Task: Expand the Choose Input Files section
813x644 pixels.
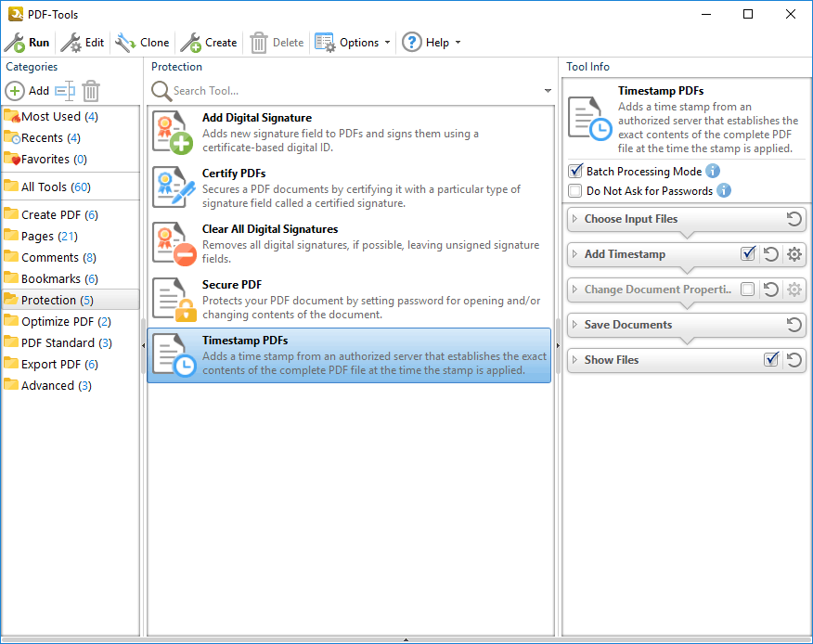Action: click(631, 219)
